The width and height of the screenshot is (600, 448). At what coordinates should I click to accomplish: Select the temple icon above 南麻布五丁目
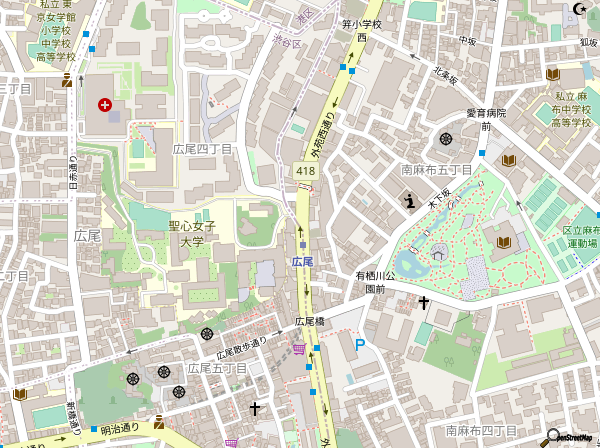point(444,138)
